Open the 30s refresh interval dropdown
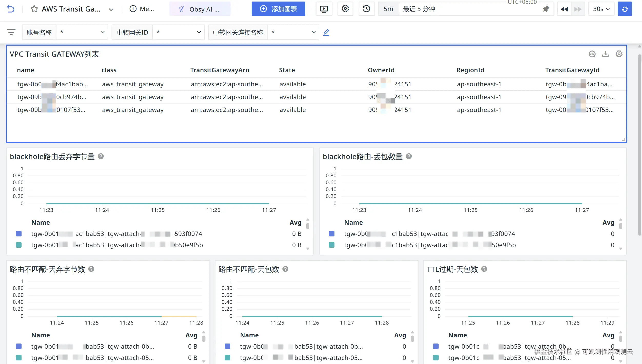Viewport: 642px width, 364px height. point(601,9)
